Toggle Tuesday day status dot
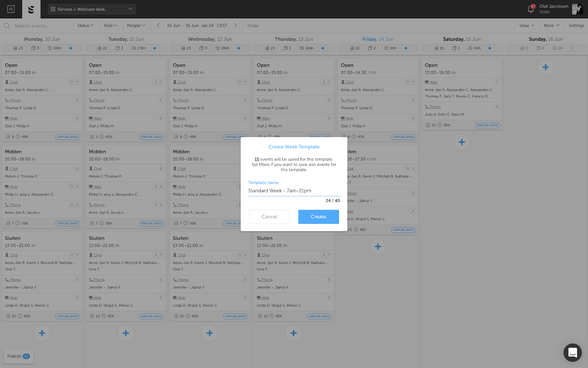588x368 pixels. click(x=155, y=48)
